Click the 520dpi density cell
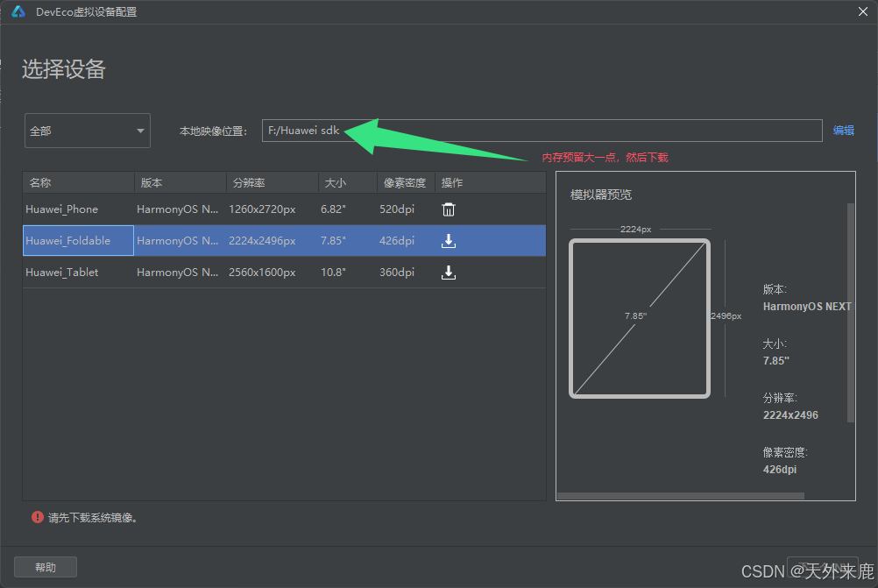This screenshot has height=588, width=878. [x=397, y=209]
